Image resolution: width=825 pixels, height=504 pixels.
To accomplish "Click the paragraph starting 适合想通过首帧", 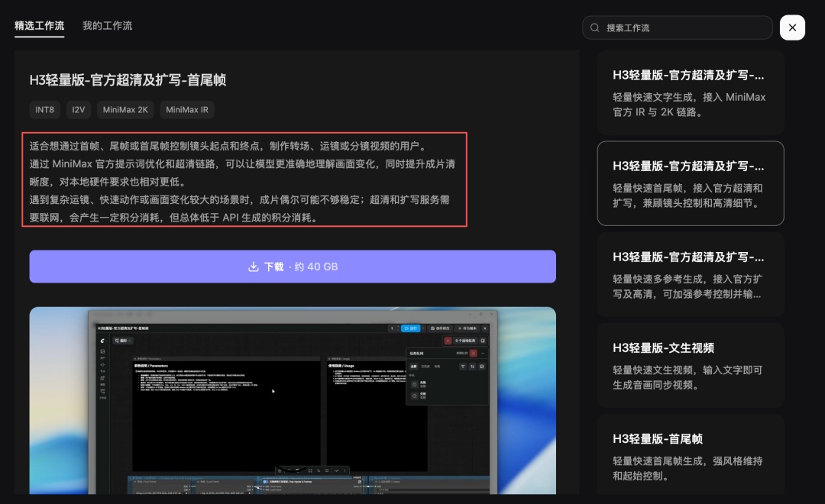I will 231,146.
